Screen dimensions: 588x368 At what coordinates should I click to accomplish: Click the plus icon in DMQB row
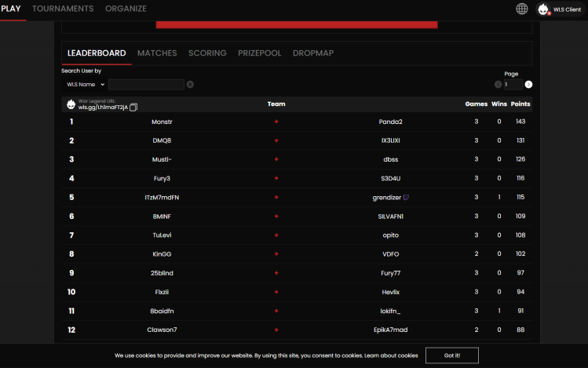[276, 140]
